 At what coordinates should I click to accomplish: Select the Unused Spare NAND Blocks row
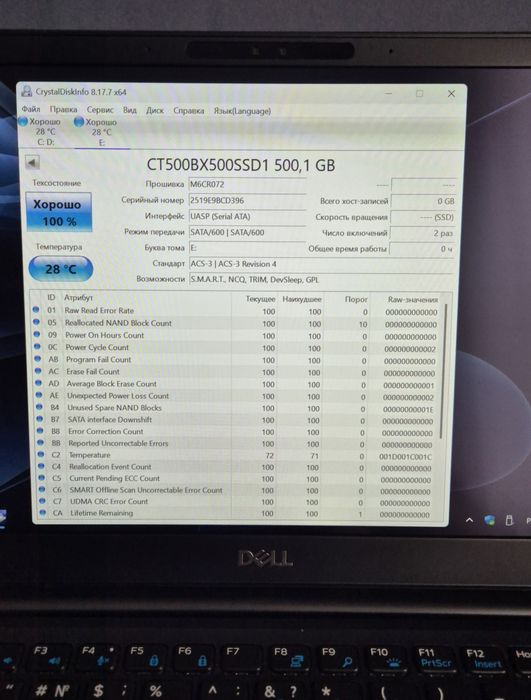[237, 408]
